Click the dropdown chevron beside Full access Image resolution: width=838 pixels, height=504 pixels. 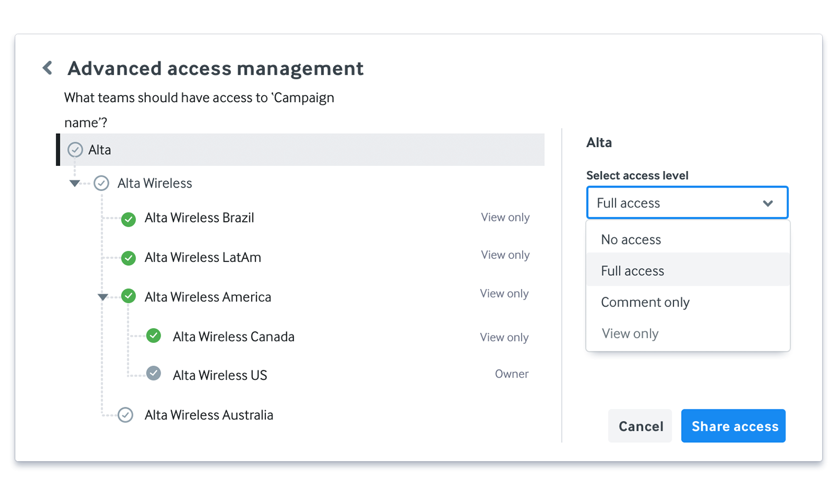[768, 203]
